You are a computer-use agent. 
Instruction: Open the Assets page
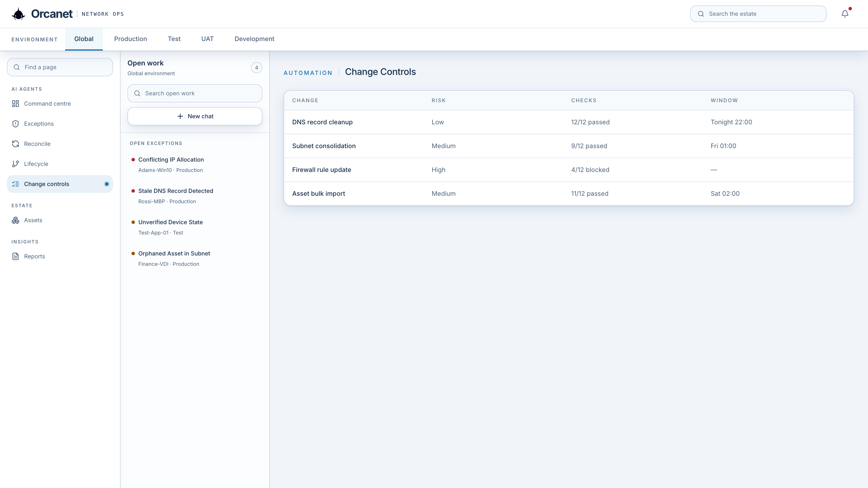tap(60, 220)
